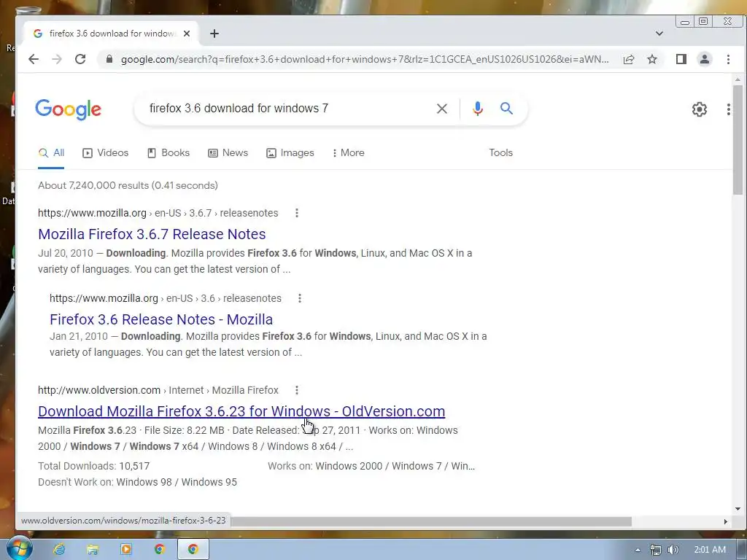Close the firefox 3.6 download tab
The image size is (747, 560).
click(x=187, y=34)
